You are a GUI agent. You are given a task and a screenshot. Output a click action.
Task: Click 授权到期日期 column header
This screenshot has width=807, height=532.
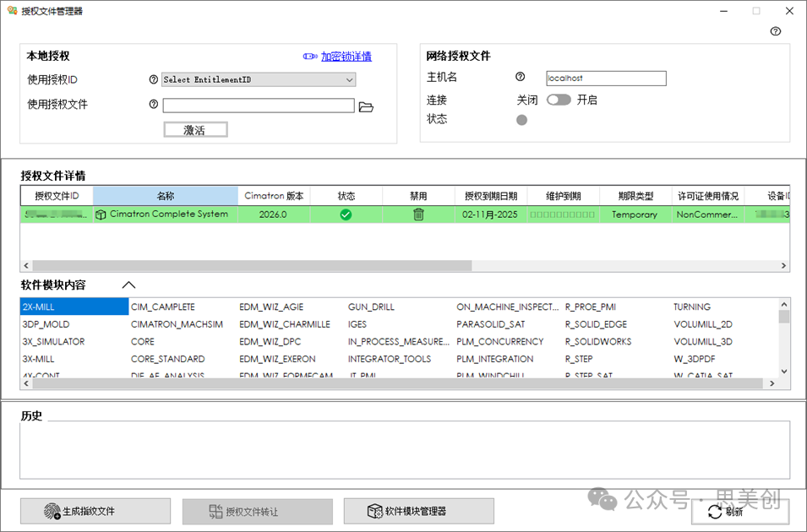click(x=491, y=196)
